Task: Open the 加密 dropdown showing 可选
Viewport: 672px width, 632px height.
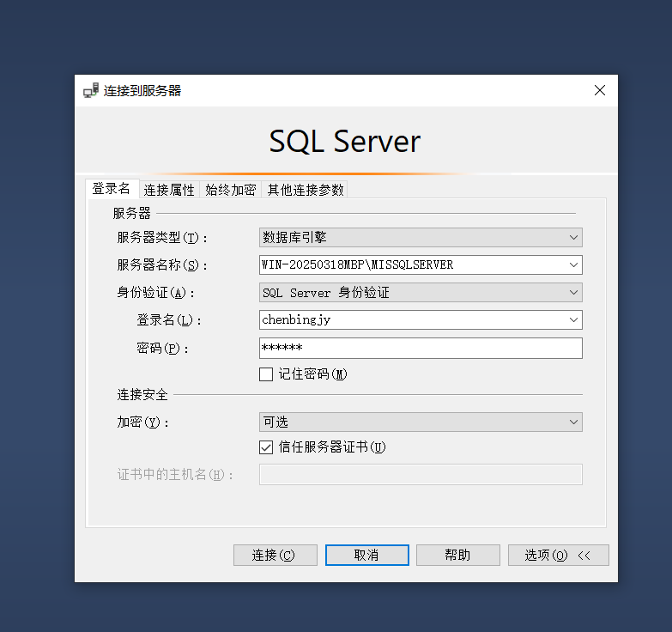Action: coord(421,422)
